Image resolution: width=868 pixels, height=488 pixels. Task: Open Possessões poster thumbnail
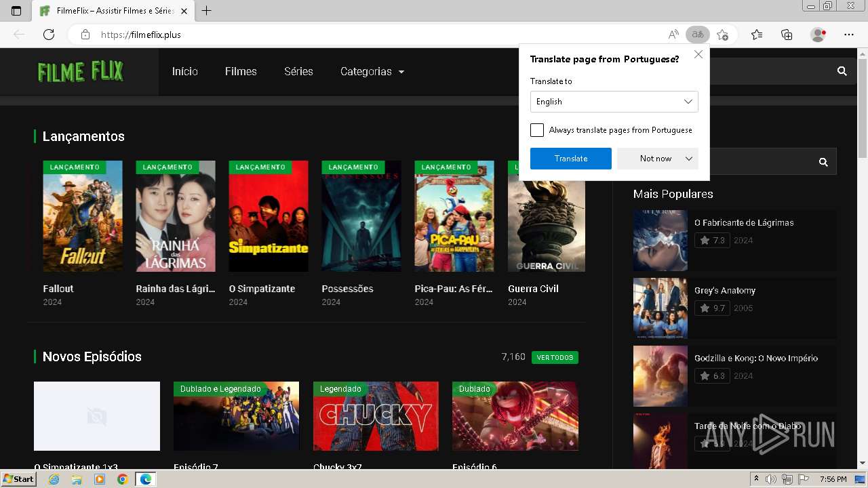(x=361, y=216)
